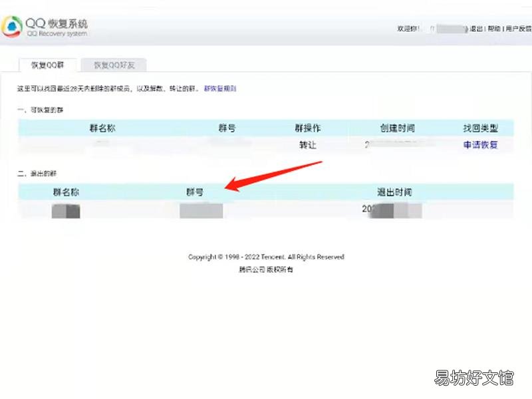Switch to the 恢复QQ好友 tab
The width and height of the screenshot is (532, 399).
coord(114,65)
